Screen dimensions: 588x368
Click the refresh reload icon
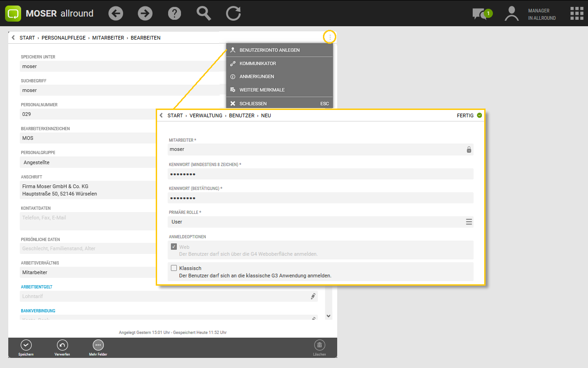point(233,13)
